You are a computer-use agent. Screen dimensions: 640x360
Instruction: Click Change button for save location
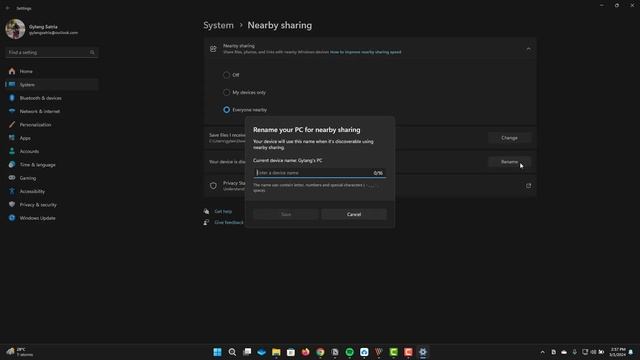coord(509,138)
